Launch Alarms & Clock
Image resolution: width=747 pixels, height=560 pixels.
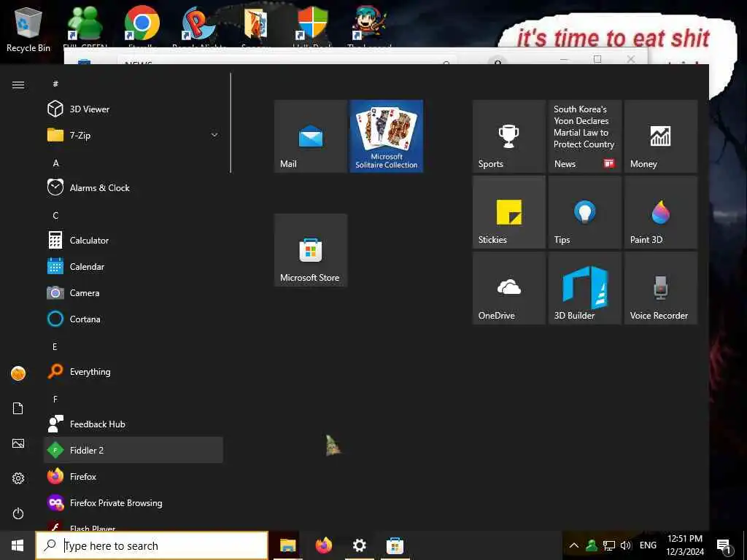point(133,187)
